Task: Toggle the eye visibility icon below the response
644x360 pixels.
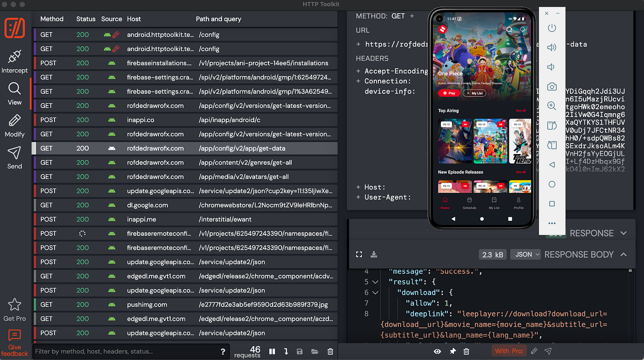Action: pyautogui.click(x=437, y=351)
